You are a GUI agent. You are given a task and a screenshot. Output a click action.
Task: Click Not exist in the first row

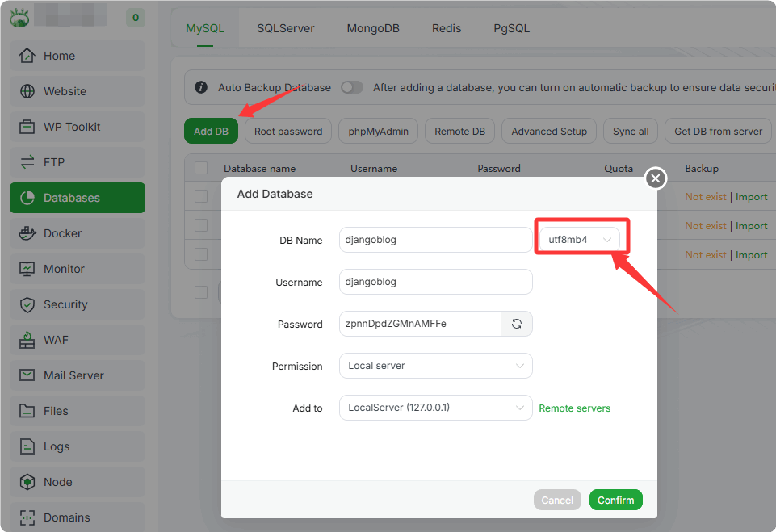coord(705,197)
